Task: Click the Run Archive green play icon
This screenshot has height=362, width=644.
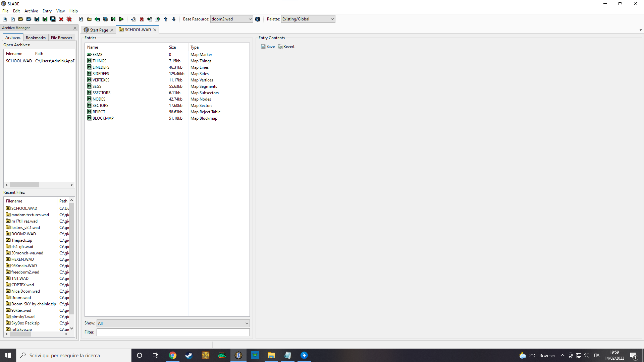Action: [121, 19]
